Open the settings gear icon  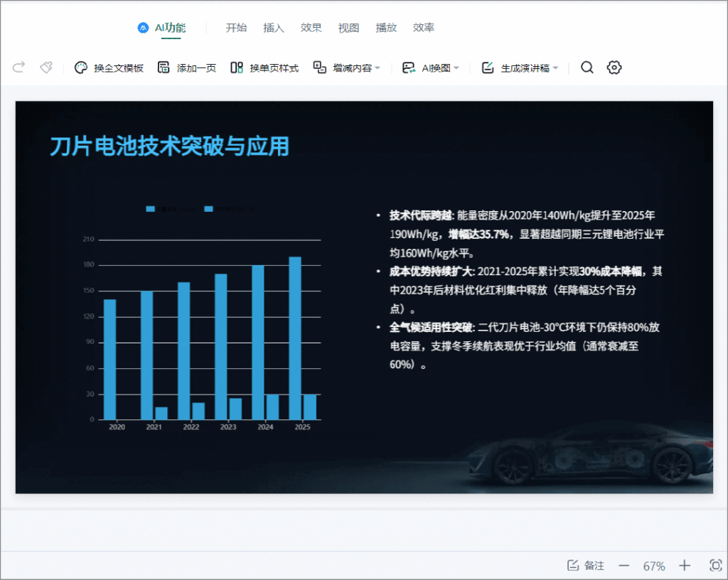coord(614,68)
